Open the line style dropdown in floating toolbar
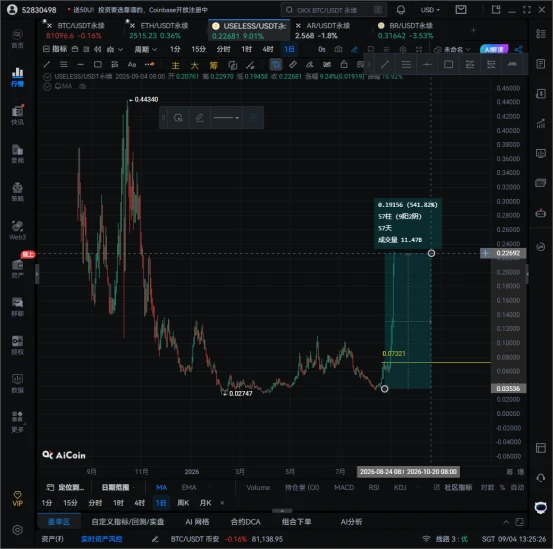The width and height of the screenshot is (554, 549). tap(226, 118)
